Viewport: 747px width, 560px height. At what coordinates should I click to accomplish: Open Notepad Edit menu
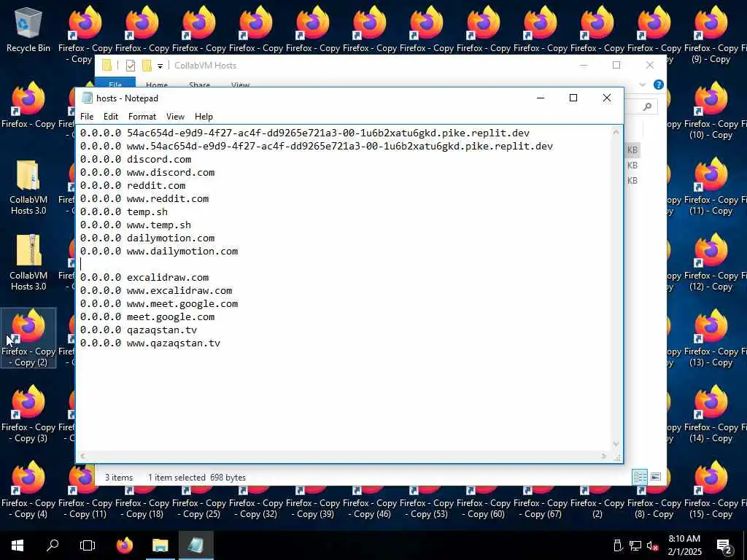pos(111,117)
